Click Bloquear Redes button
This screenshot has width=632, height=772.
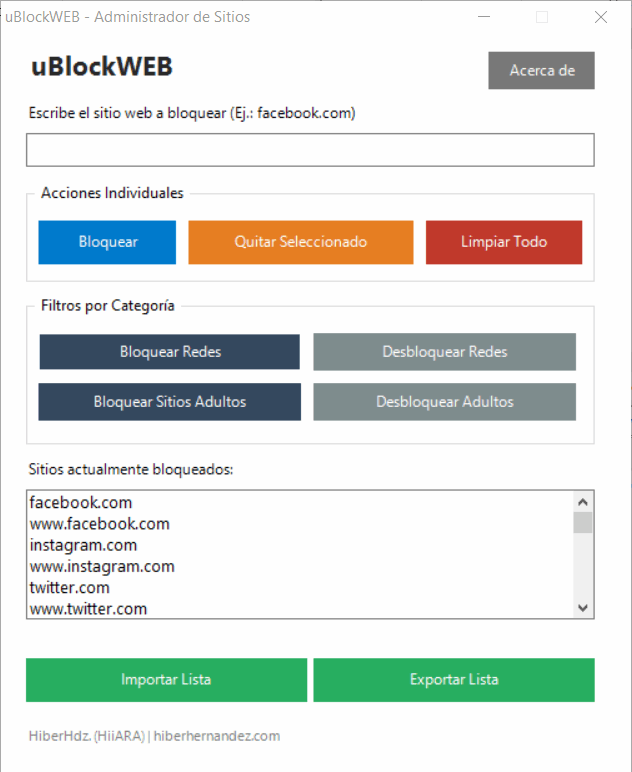coord(169,352)
